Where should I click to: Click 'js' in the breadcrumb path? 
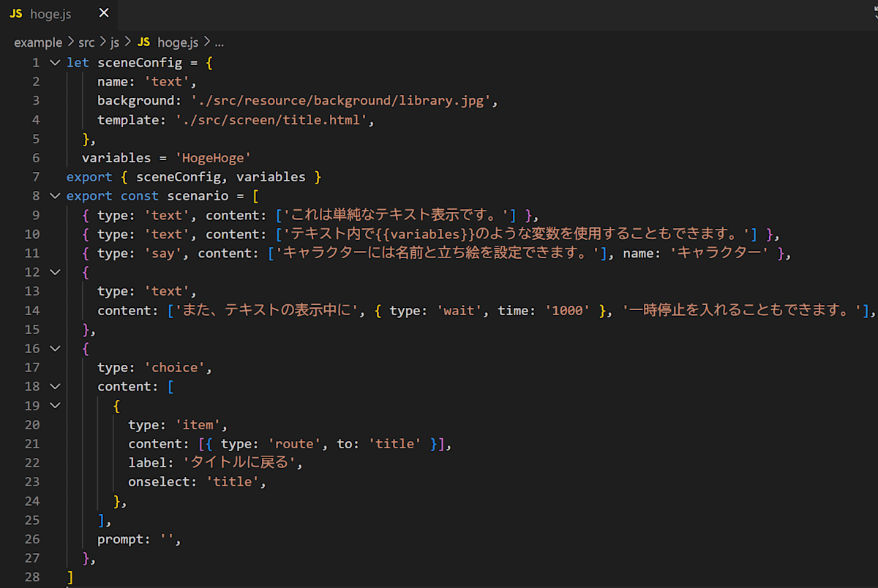(114, 42)
